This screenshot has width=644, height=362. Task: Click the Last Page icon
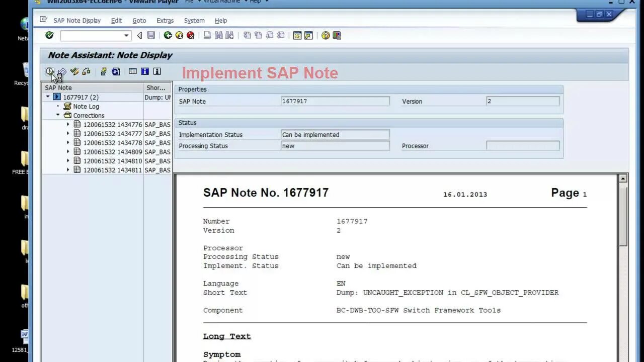click(x=280, y=35)
